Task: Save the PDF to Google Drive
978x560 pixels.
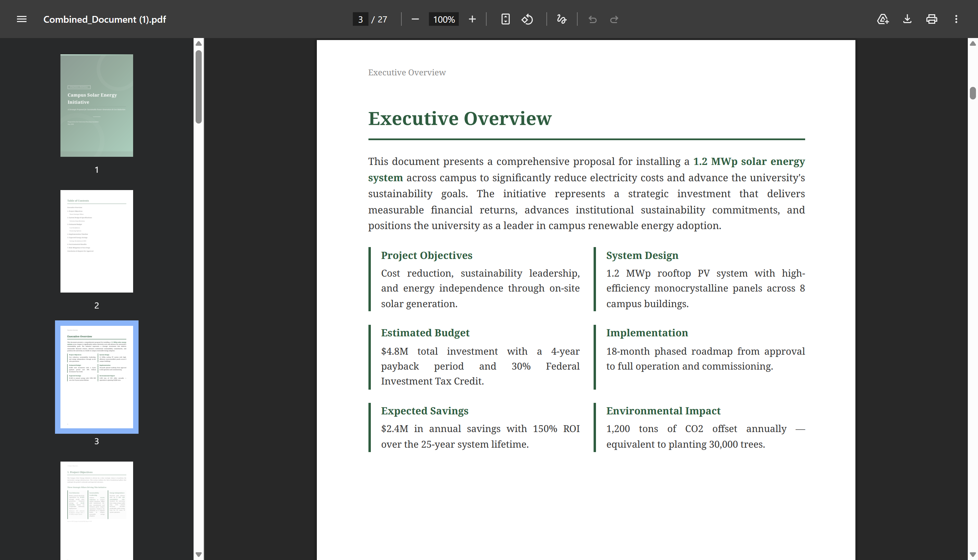Action: (x=883, y=19)
